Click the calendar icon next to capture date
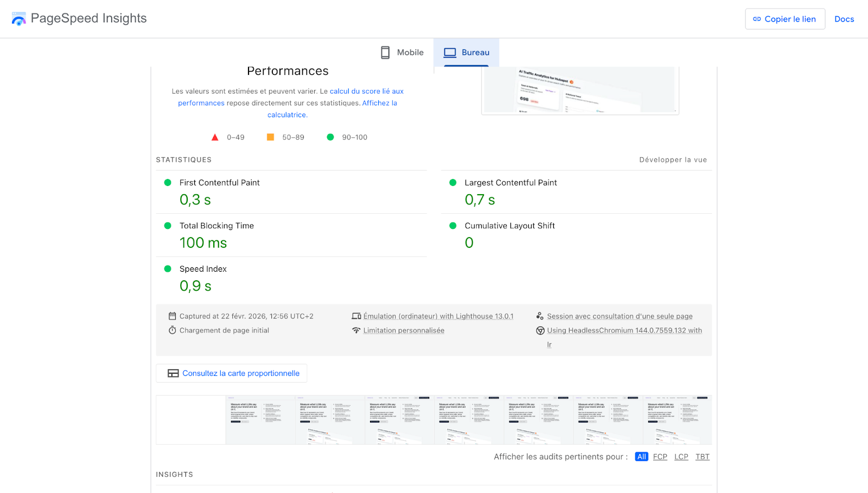This screenshot has height=493, width=868. click(172, 316)
